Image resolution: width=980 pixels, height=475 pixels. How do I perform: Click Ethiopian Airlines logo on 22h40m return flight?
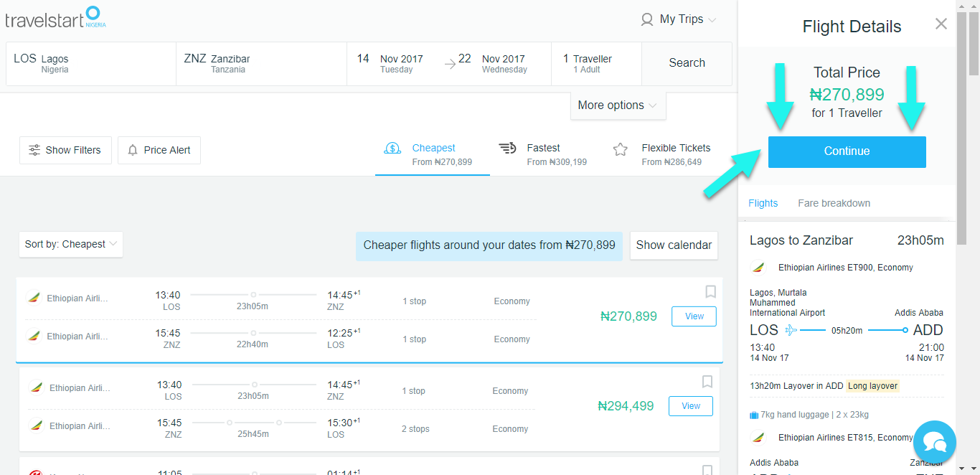[x=33, y=336]
